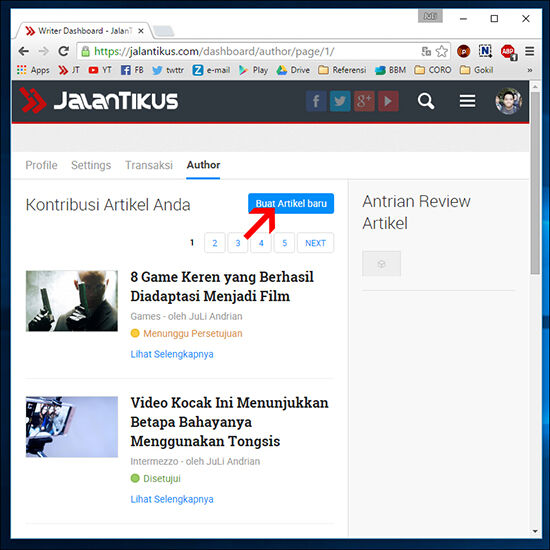550x550 pixels.
Task: Open the e-mail bookmark
Action: (211, 70)
